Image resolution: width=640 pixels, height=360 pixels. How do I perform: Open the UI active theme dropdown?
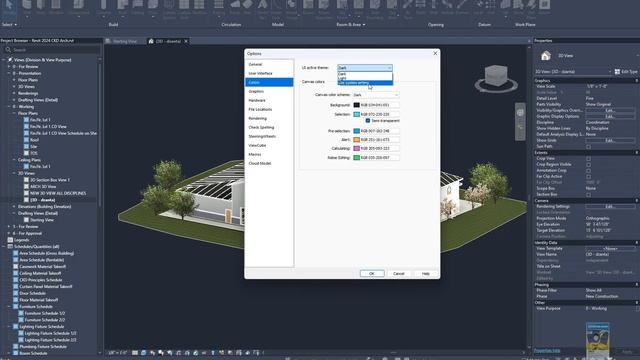coord(365,68)
